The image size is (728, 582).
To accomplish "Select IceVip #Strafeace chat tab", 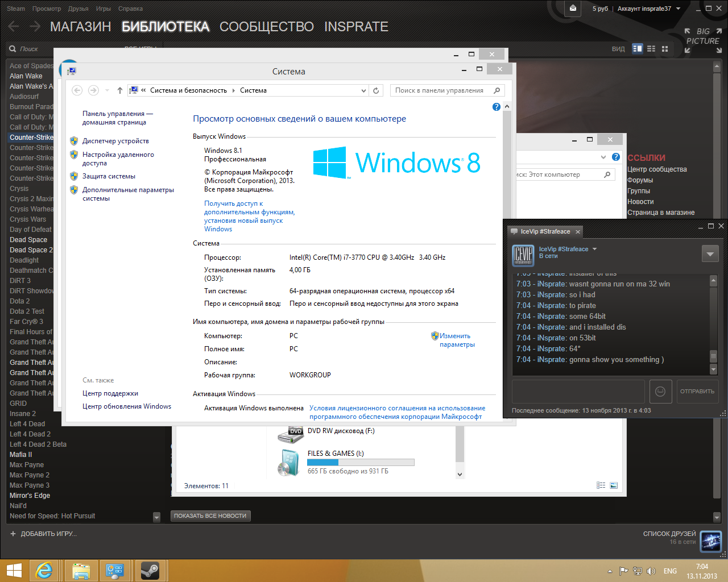I will [x=545, y=231].
